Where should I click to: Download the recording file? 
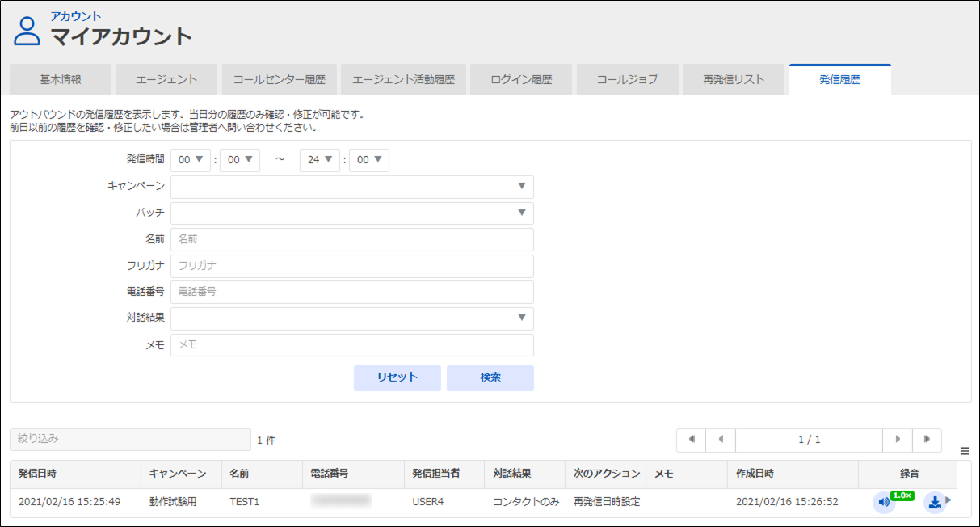934,502
